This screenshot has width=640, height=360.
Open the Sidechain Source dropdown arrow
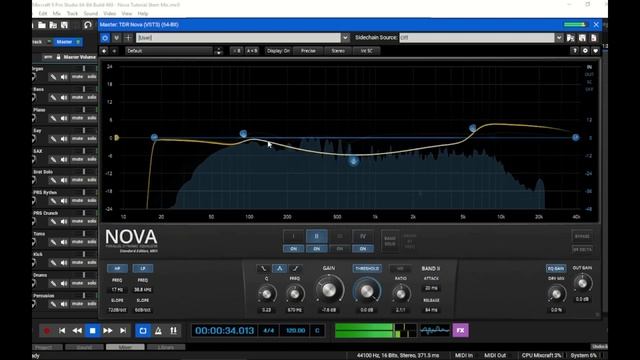tap(559, 38)
